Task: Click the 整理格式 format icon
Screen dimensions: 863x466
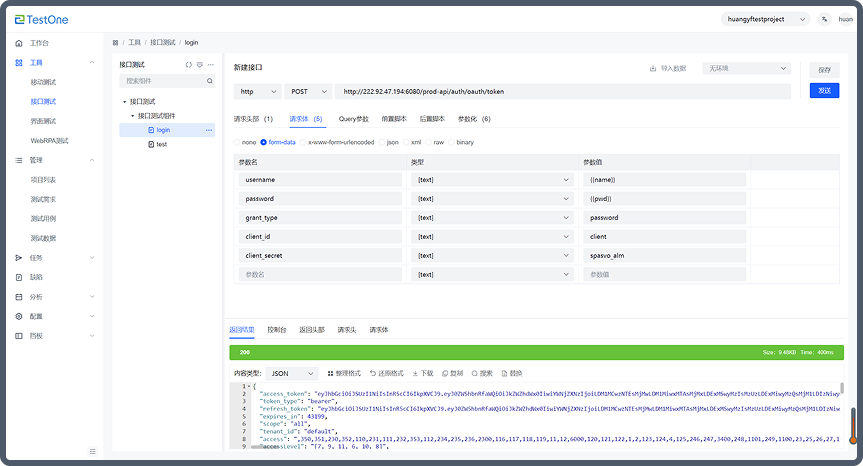Action: (x=330, y=373)
